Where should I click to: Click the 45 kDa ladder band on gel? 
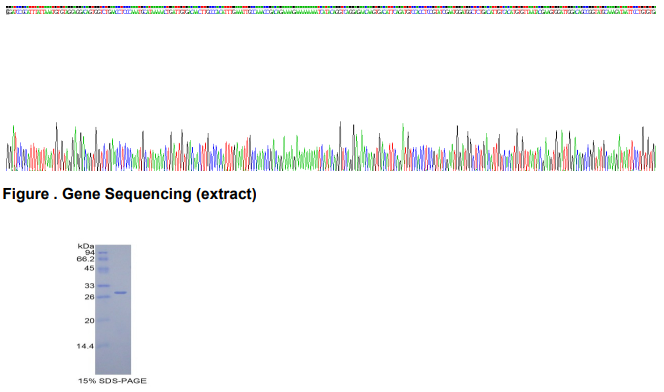click(x=103, y=269)
